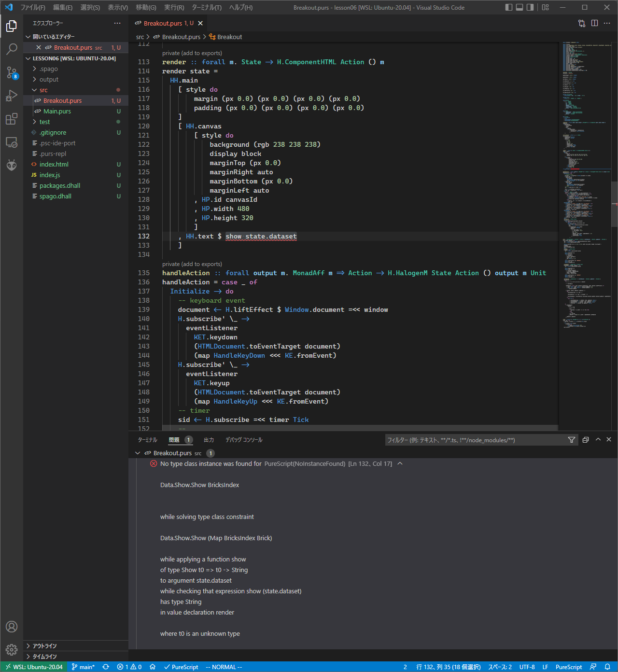Toggle the primary sidebar layout button

(509, 7)
